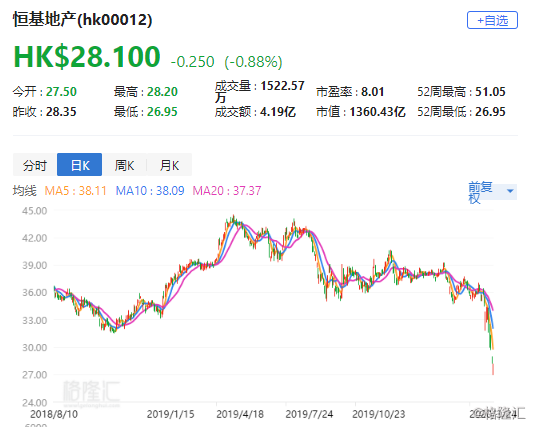533x427 pixels.
Task: Click the current price HK$28.100
Action: tap(87, 56)
